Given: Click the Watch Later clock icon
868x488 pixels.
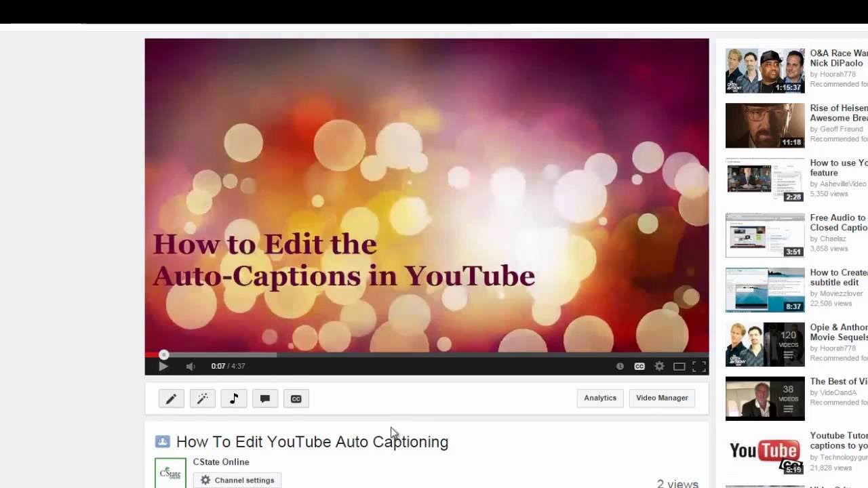Looking at the screenshot, I should [x=620, y=366].
